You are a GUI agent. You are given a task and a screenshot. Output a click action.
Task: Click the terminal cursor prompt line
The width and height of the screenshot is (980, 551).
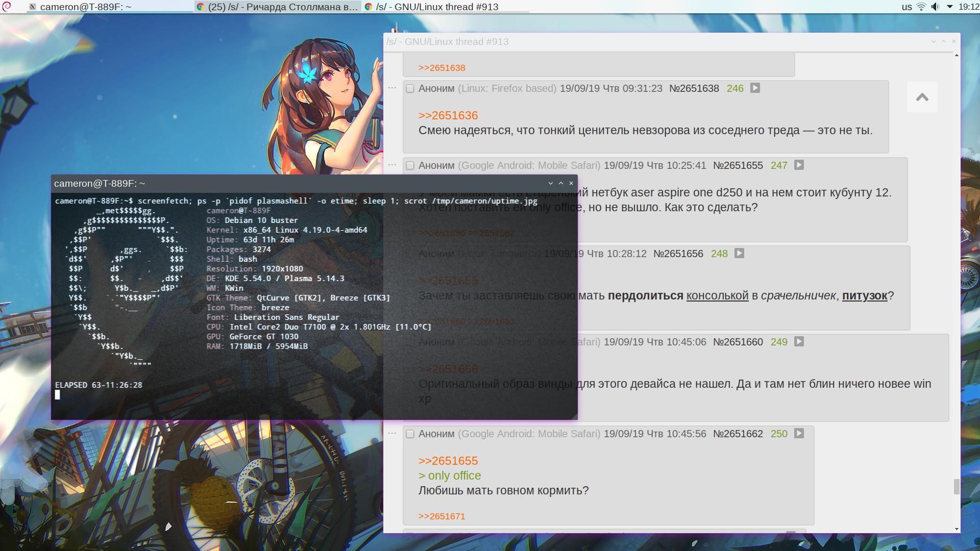pyautogui.click(x=58, y=395)
